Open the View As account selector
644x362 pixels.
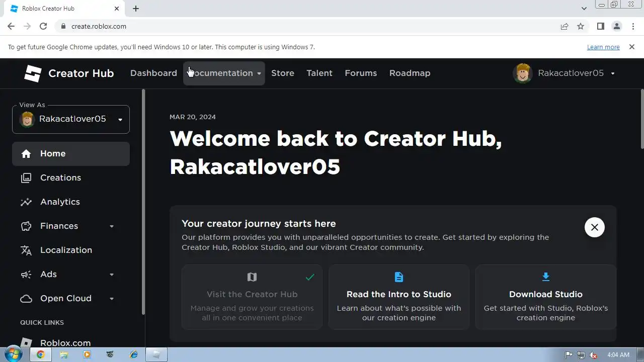[71, 119]
